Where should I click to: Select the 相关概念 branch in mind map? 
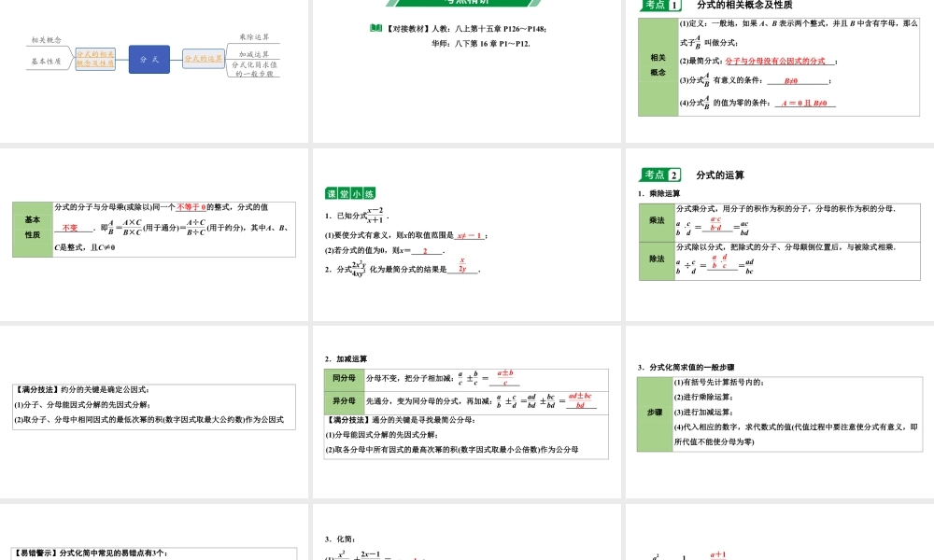point(47,40)
